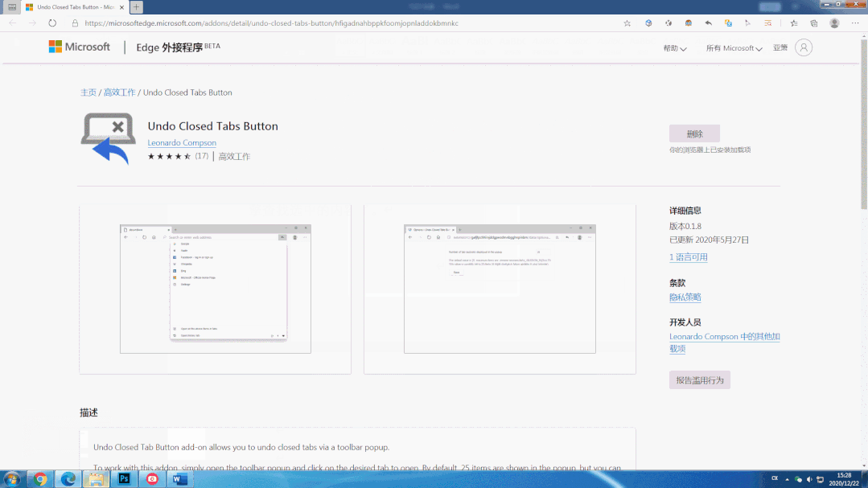Click the page vertical scrollbar thumb
The height and width of the screenshot is (488, 868).
click(864, 123)
